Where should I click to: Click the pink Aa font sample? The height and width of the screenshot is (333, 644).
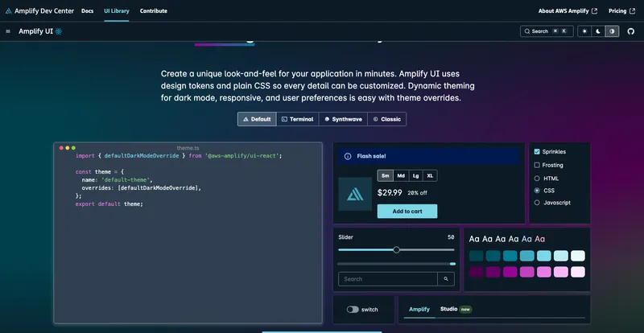click(x=539, y=239)
